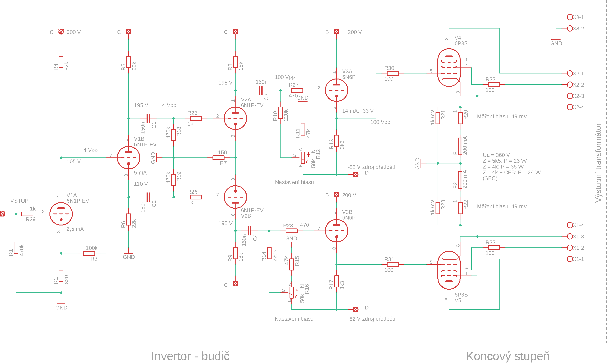Click the 'Koncový stupeň' section label

507,356
